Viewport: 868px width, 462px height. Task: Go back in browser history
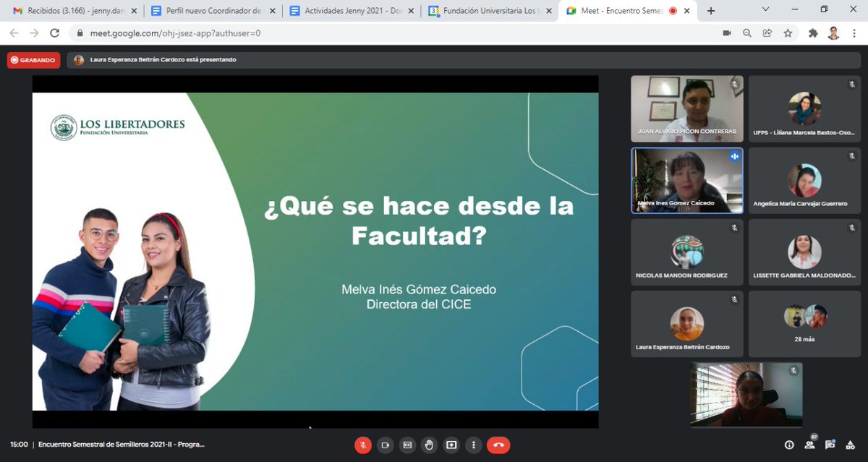point(14,33)
